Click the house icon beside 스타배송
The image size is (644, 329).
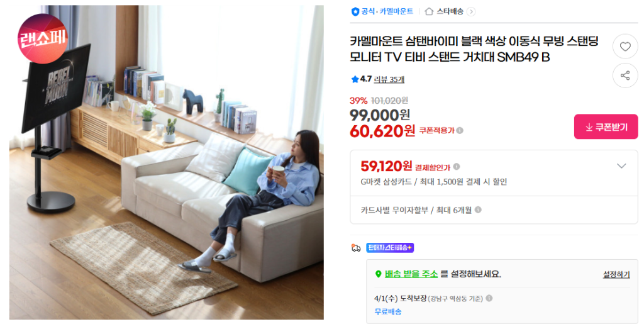[x=429, y=11]
